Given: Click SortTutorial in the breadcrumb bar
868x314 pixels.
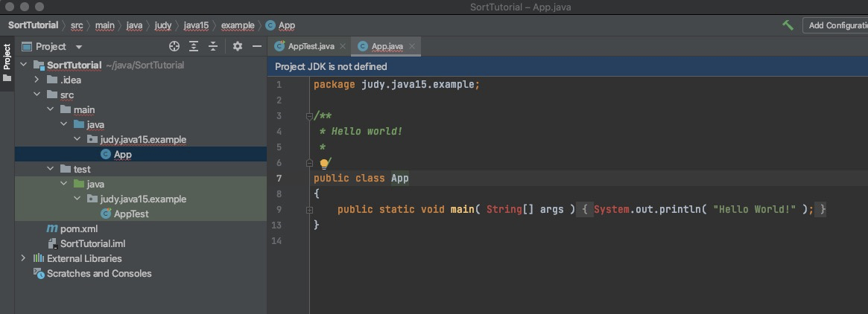Looking at the screenshot, I should click(34, 25).
